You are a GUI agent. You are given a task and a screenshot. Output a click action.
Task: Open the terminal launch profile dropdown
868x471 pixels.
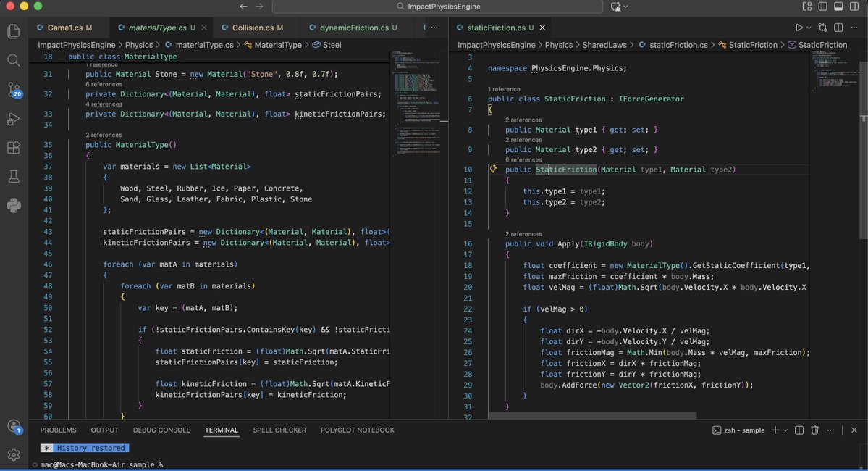click(x=784, y=430)
